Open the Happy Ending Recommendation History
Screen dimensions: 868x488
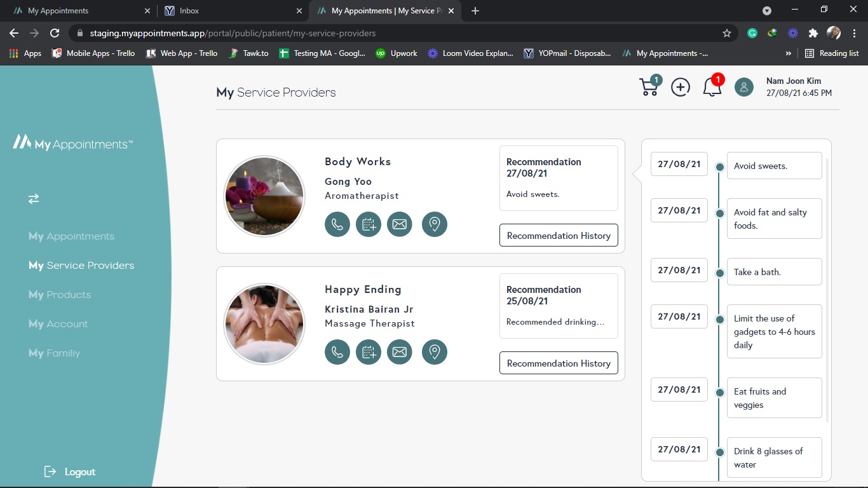559,363
